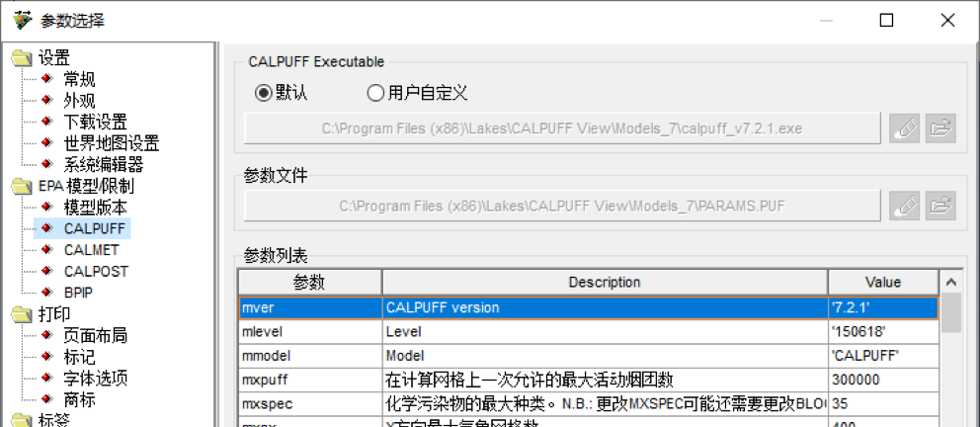Select the 用户自定义 radio button
Viewport: 980px width, 427px height.
(375, 93)
